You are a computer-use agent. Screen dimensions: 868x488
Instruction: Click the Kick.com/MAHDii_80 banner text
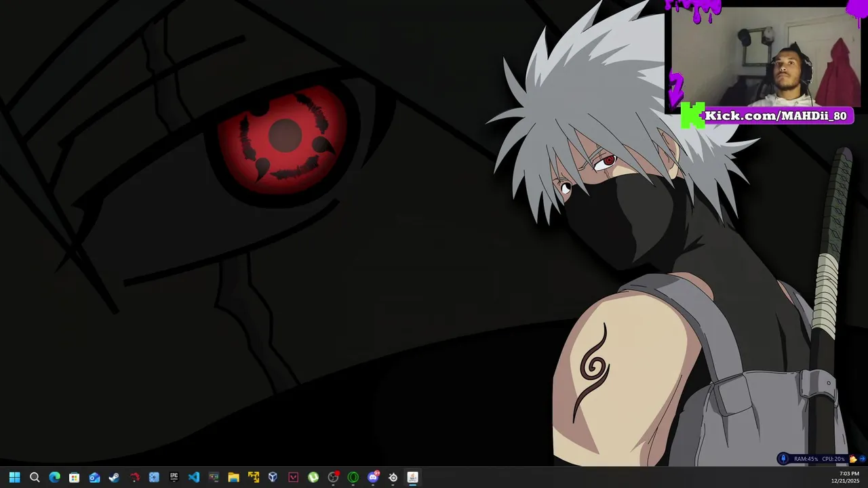tap(776, 116)
